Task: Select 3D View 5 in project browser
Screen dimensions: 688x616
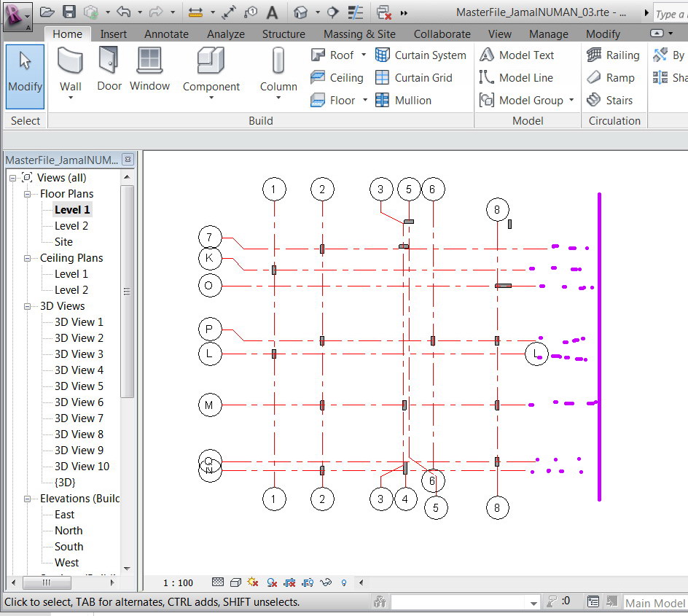Action: click(79, 386)
